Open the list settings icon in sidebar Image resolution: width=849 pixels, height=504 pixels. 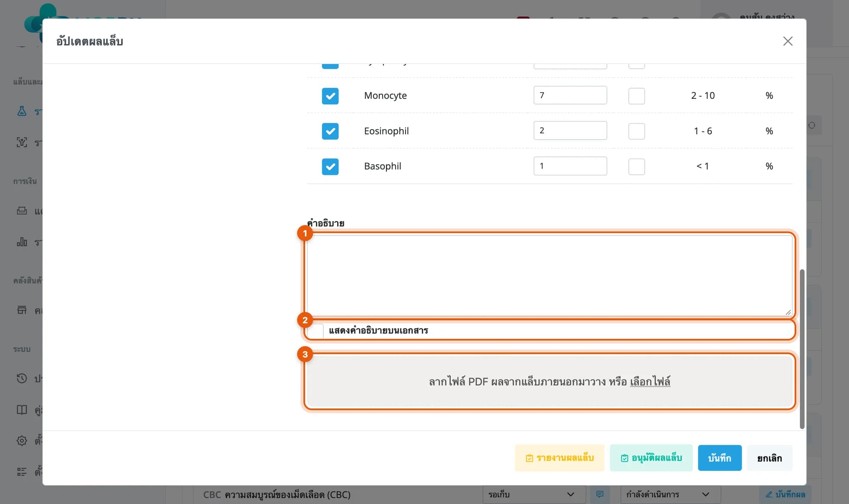pyautogui.click(x=22, y=472)
